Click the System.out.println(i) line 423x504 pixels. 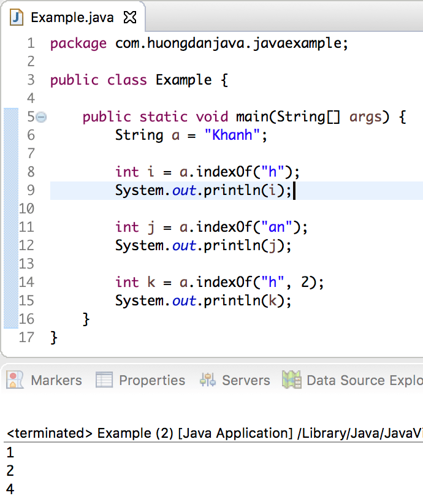(204, 190)
